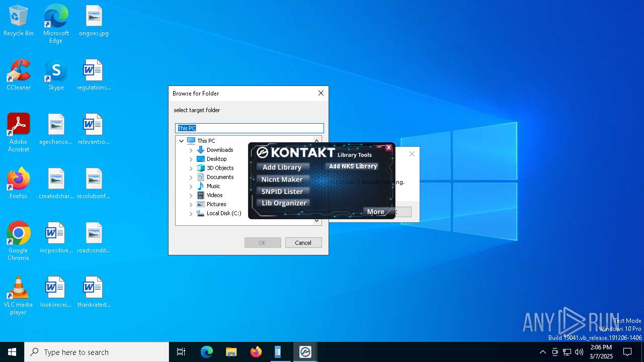Expand the Pictures folder node

[191, 204]
